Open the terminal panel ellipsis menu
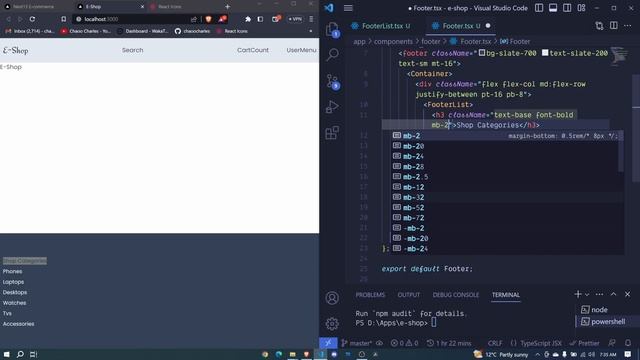Image resolution: width=640 pixels, height=360 pixels. 599,294
